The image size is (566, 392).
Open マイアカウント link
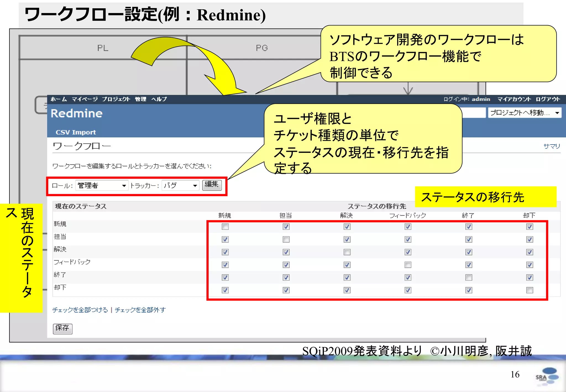(514, 99)
